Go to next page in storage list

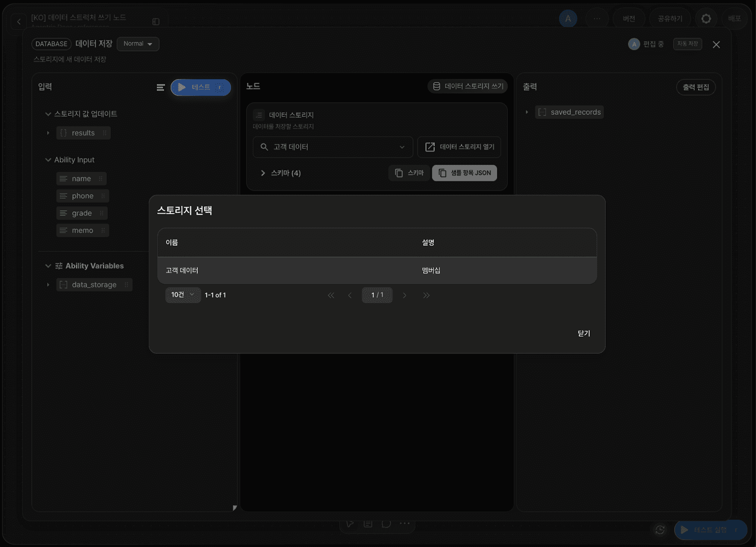tap(405, 295)
